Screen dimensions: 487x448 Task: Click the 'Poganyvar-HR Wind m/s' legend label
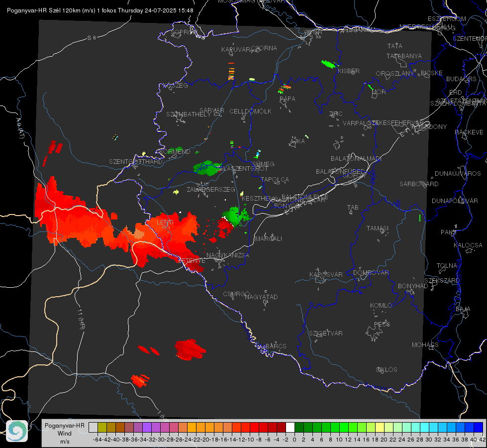65,434
